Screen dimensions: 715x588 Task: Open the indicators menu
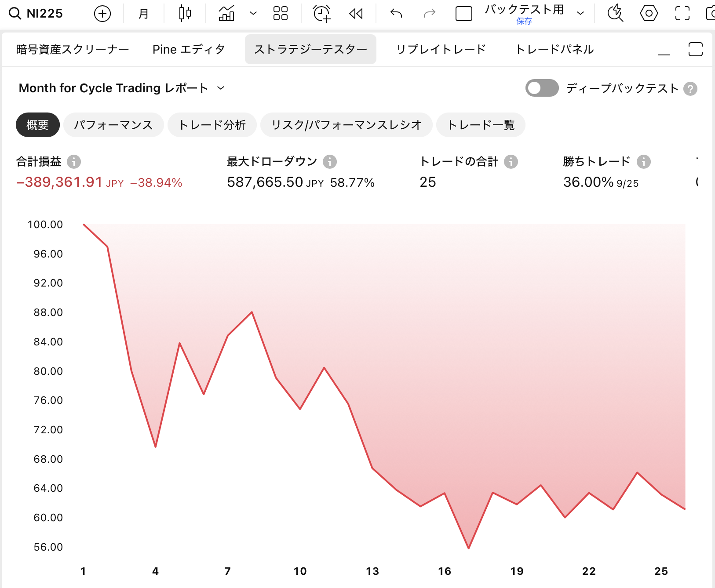(226, 14)
